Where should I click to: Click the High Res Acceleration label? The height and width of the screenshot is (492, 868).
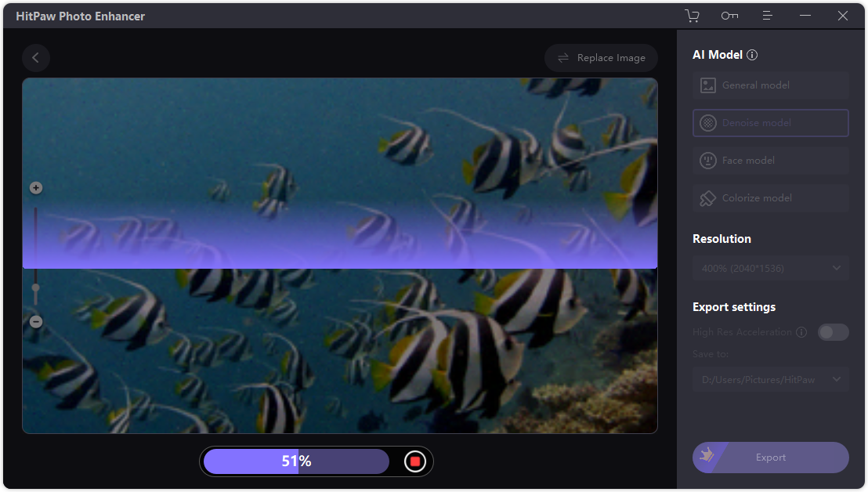click(x=742, y=332)
